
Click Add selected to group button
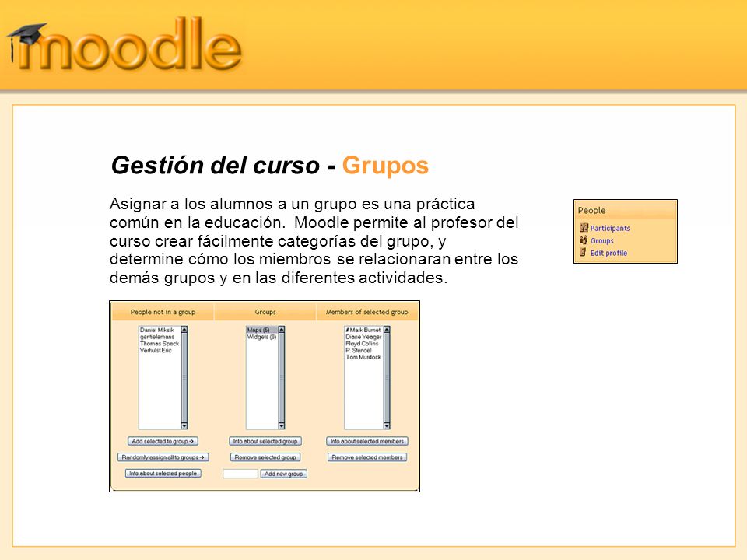pyautogui.click(x=163, y=442)
